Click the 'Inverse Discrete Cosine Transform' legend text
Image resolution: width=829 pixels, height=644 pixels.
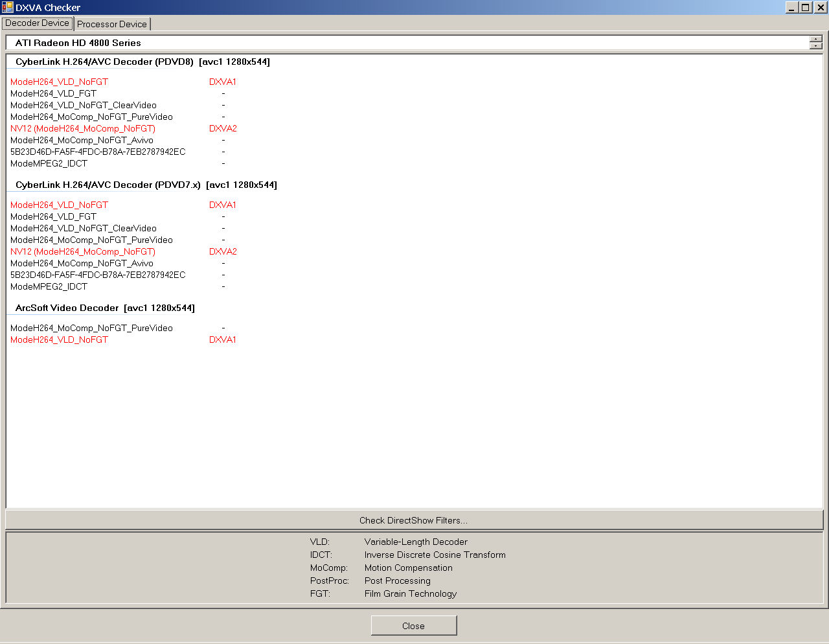tap(435, 555)
